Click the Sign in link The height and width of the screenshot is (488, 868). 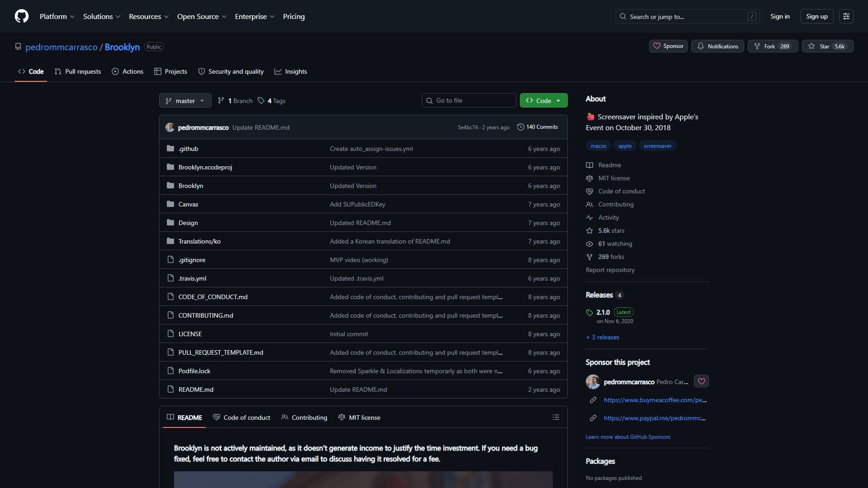pos(780,16)
